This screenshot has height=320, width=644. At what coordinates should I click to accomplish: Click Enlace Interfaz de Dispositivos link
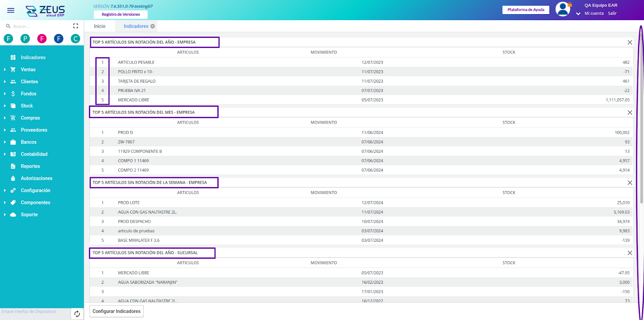pyautogui.click(x=29, y=312)
